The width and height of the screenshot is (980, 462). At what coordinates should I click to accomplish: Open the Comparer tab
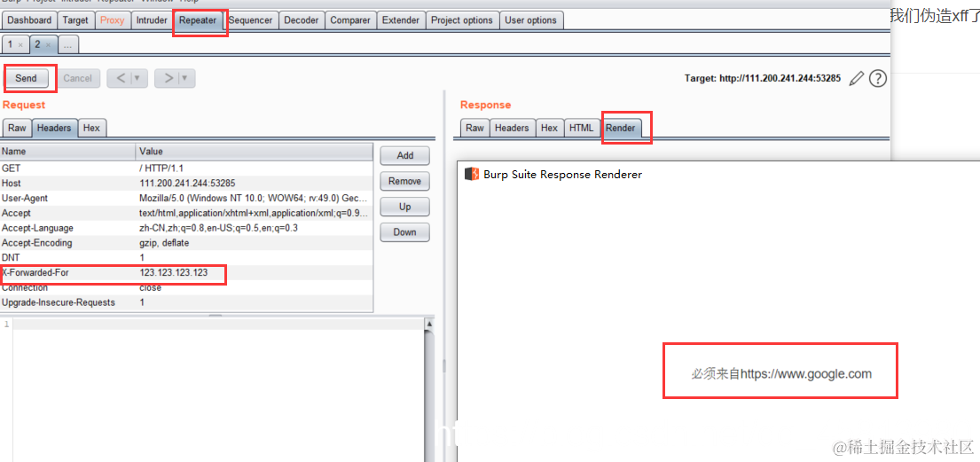point(350,20)
